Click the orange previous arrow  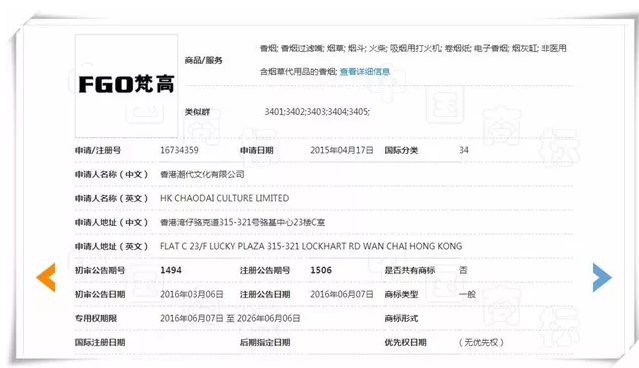pyautogui.click(x=46, y=278)
